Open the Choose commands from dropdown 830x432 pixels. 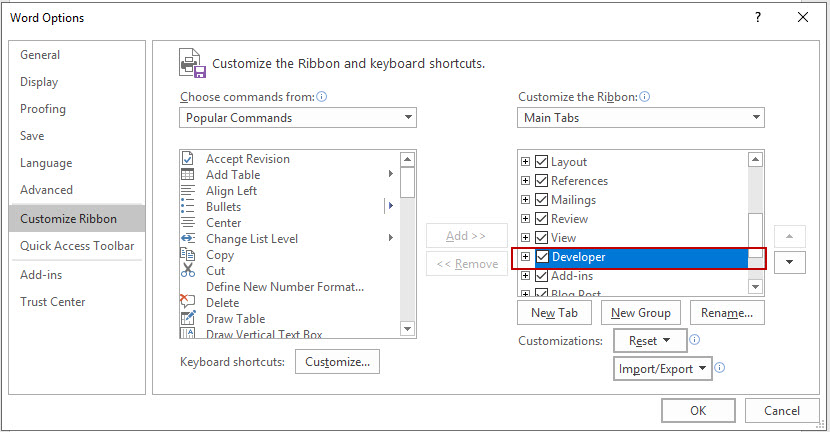pyautogui.click(x=298, y=118)
